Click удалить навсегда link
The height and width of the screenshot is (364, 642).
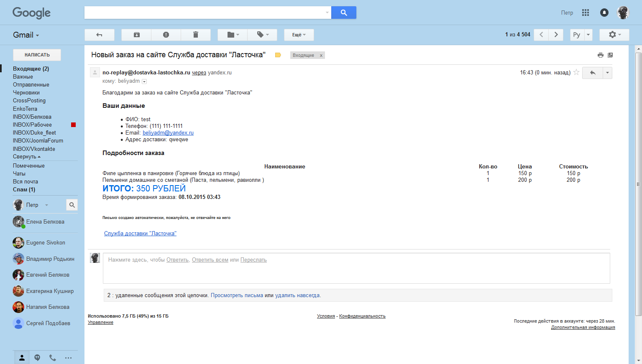pyautogui.click(x=297, y=295)
